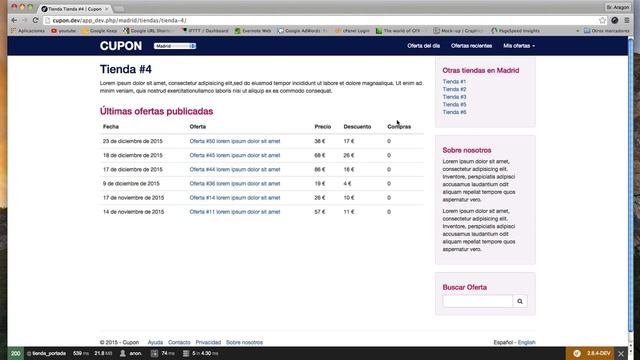Bookmark page with star icon
This screenshot has height=360, width=640.
pyautogui.click(x=602, y=20)
